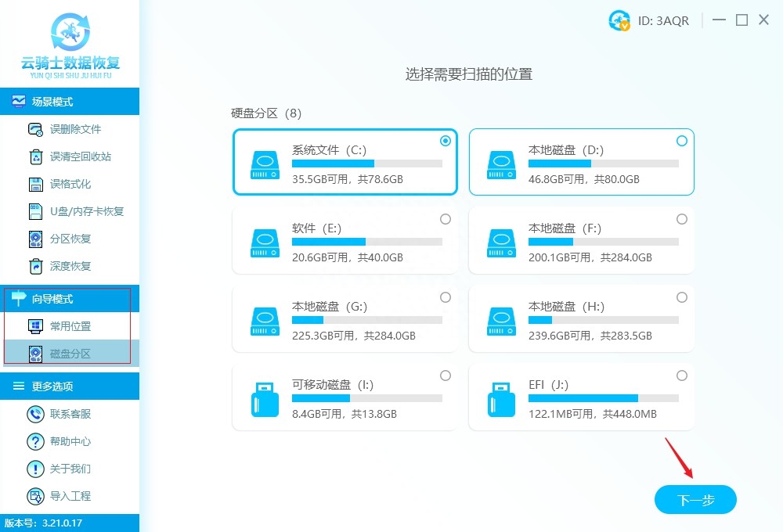Screen dimensions: 783x532
Task: Click the 联系客服 customer service icon
Action: tap(34, 414)
